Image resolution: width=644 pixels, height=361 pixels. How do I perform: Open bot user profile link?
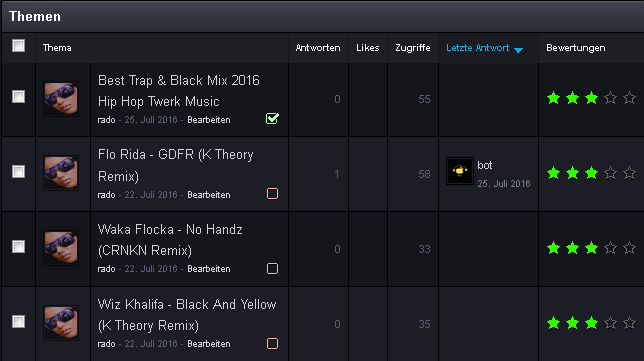485,166
